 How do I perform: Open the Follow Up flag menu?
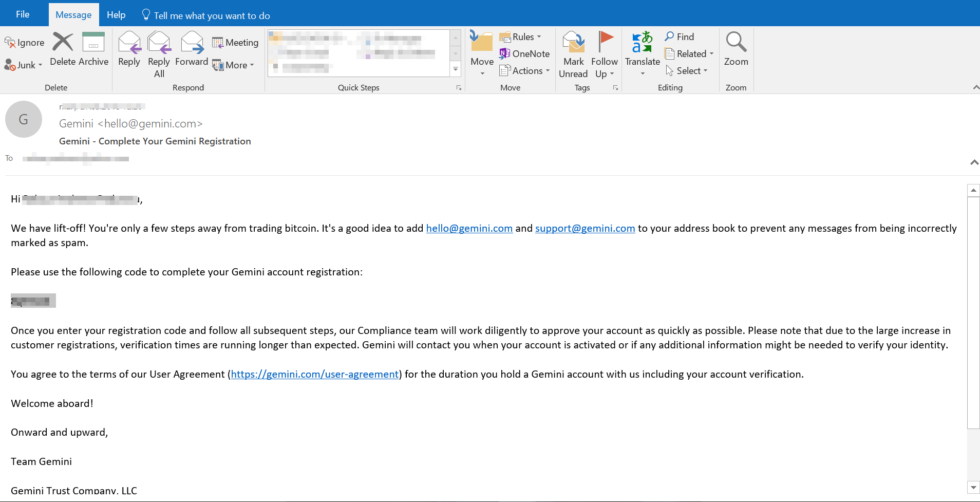[604, 54]
